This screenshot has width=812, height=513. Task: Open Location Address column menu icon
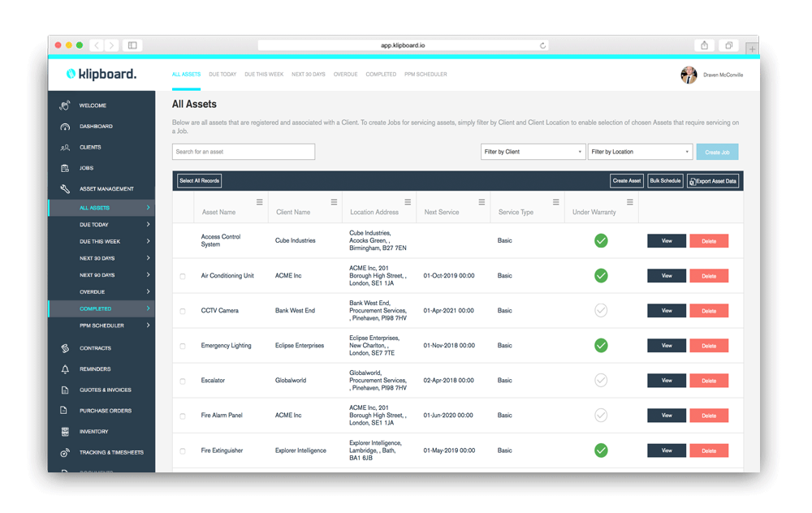coord(408,202)
